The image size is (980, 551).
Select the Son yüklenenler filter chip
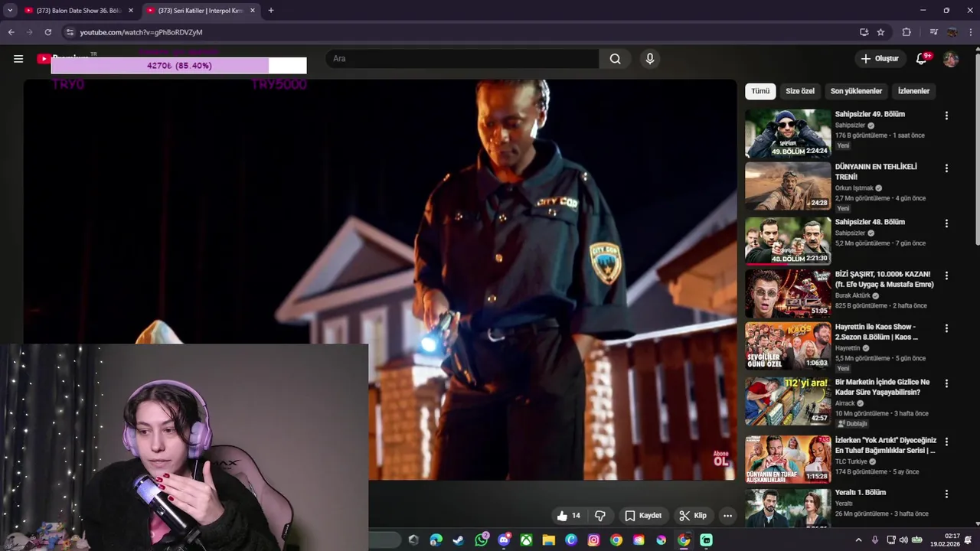pos(856,91)
